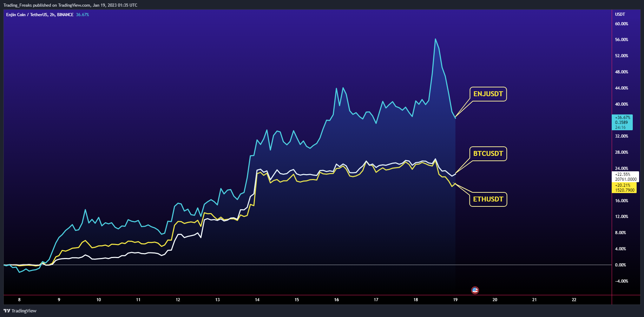The image size is (644, 317).
Task: Click the 4.00% price axis label
Action: 620,249
